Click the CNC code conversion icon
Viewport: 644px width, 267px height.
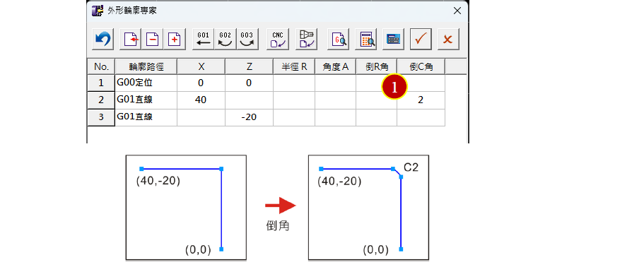point(278,40)
